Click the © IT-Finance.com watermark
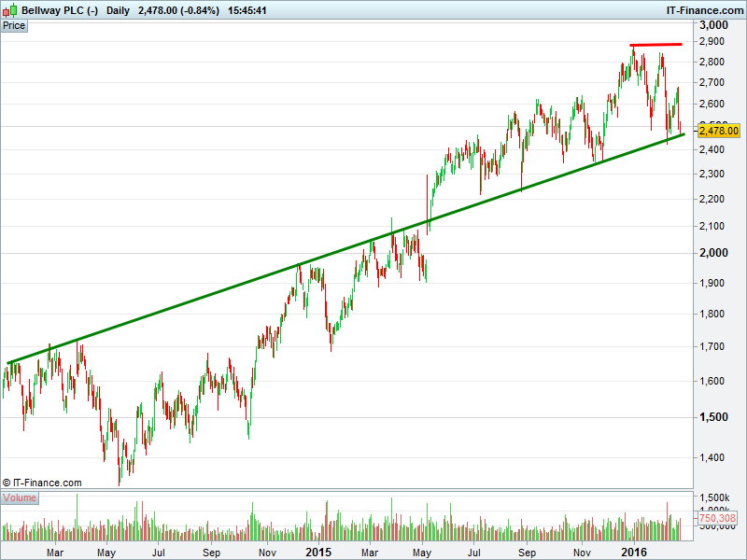 coord(42,483)
